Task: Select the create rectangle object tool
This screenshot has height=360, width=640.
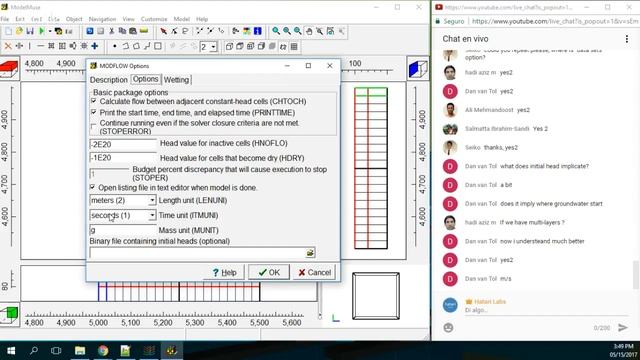Action: click(x=158, y=46)
